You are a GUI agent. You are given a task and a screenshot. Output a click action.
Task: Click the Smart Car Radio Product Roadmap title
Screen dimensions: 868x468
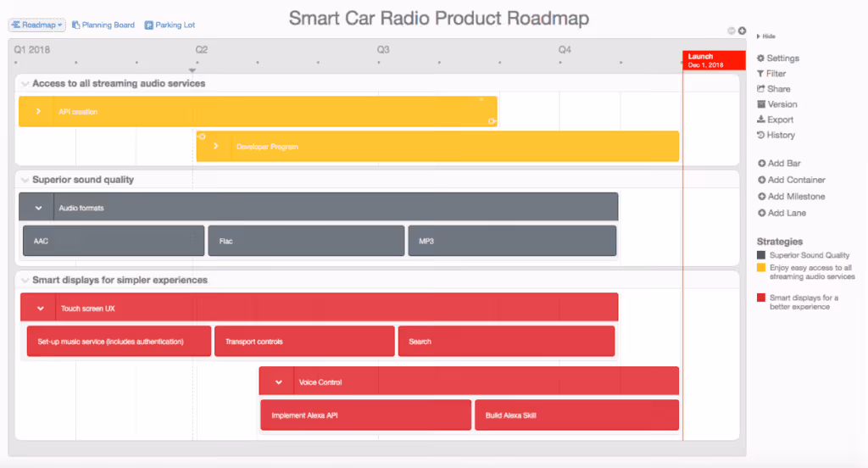pyautogui.click(x=439, y=19)
